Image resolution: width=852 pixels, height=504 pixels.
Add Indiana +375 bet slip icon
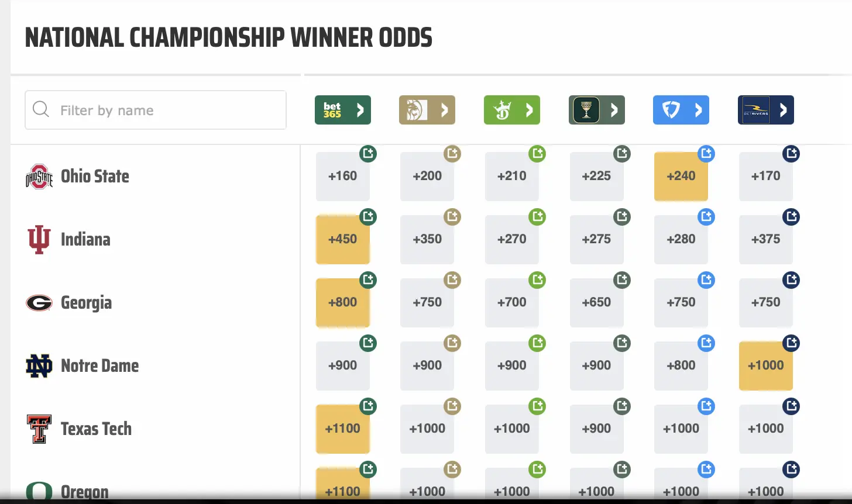[x=791, y=217]
